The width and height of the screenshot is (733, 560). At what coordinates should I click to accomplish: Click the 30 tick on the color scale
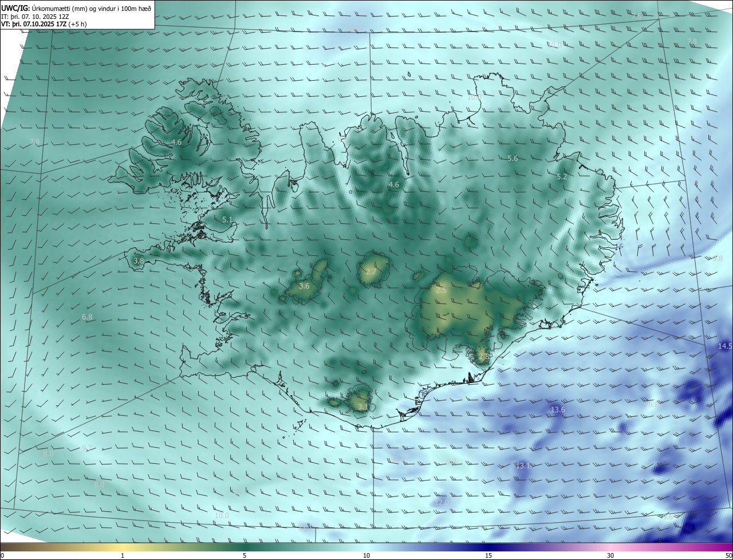tap(610, 555)
